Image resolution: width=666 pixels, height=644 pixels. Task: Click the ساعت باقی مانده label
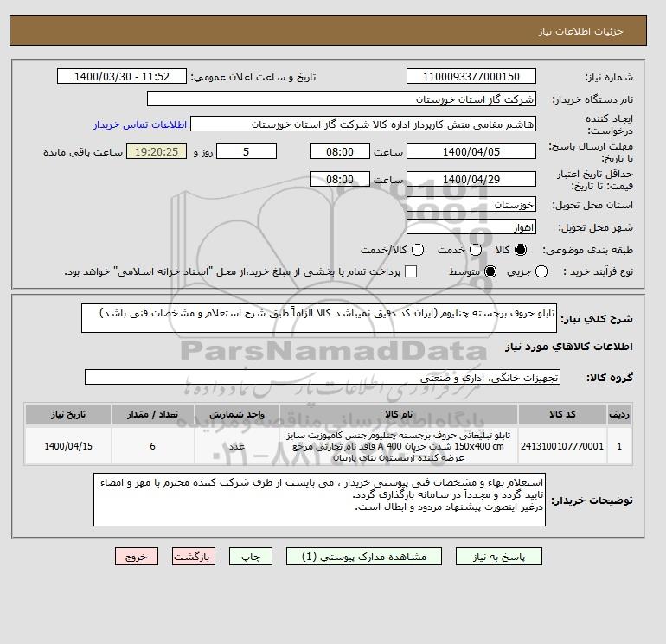(83, 152)
